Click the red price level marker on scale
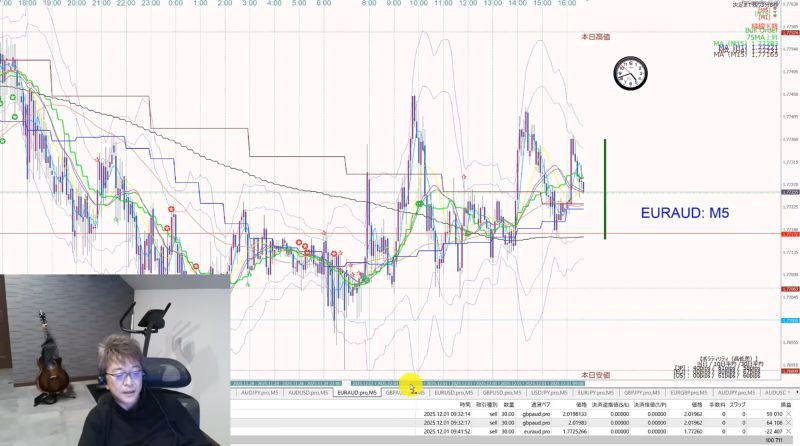 [790, 234]
